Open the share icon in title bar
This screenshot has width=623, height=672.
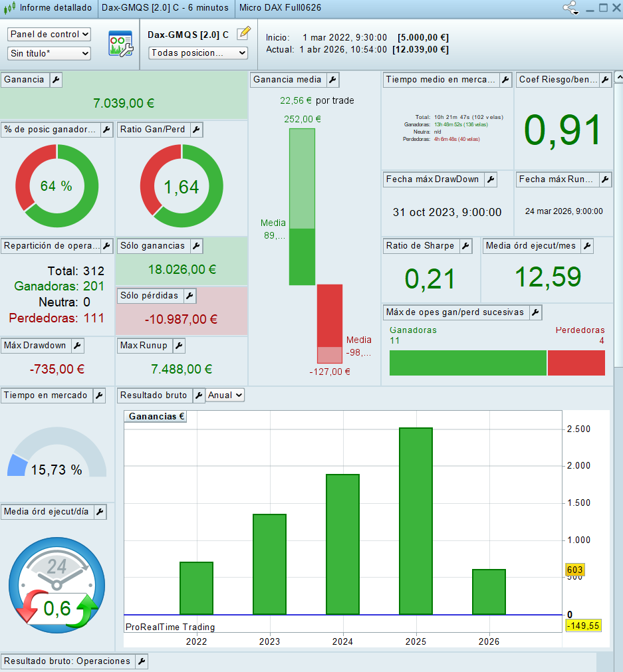pos(570,8)
